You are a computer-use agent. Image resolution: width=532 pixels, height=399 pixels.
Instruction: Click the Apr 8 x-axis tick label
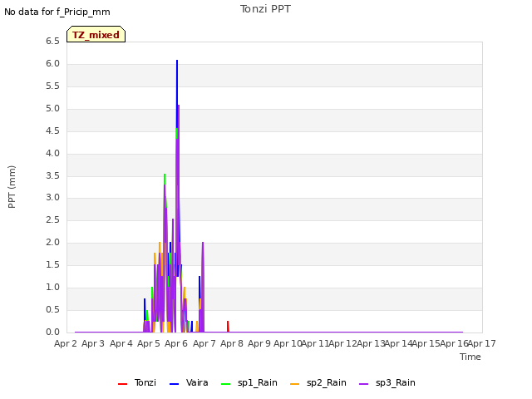[232, 343]
